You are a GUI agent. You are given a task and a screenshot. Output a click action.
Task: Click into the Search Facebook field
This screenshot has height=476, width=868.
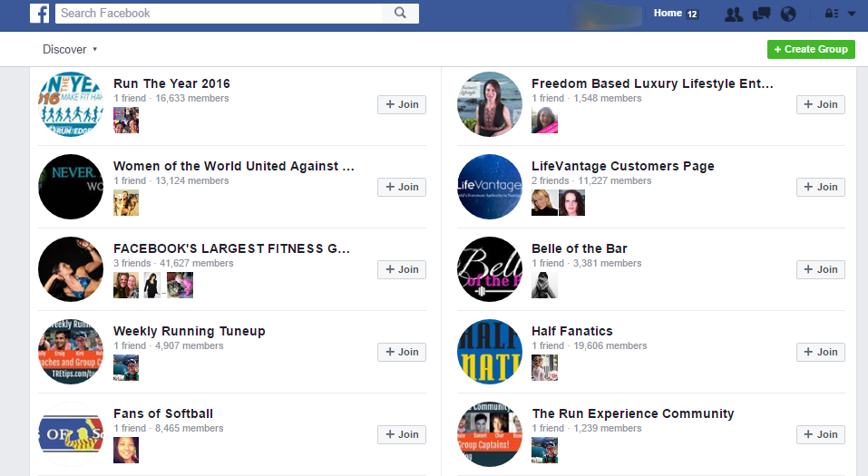218,14
